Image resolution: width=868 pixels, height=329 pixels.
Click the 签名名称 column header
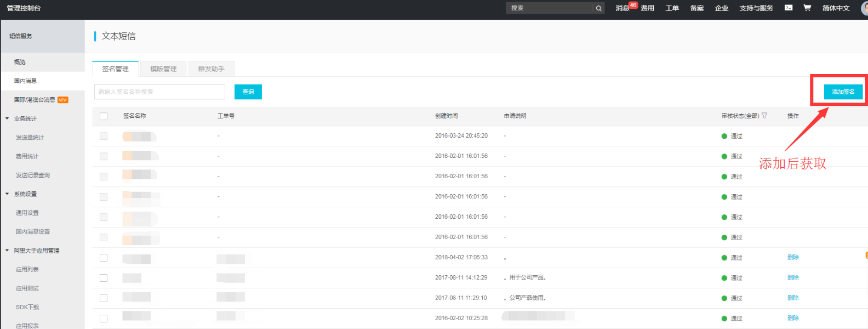(134, 116)
